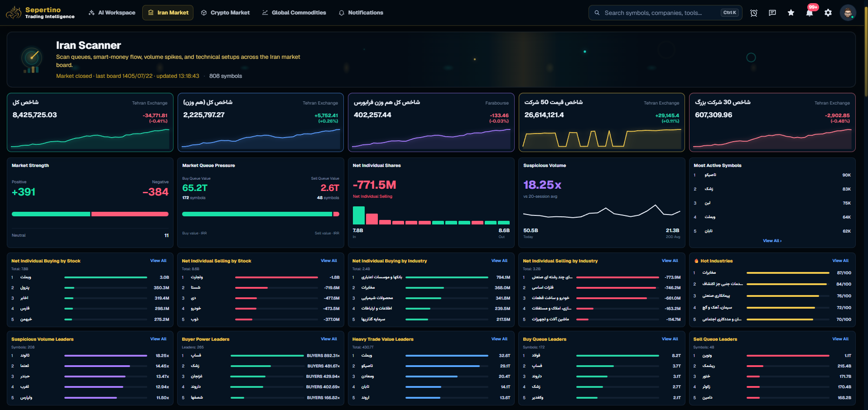View all Net Individual Buying by Stock
This screenshot has width=868, height=410.
coord(158,261)
